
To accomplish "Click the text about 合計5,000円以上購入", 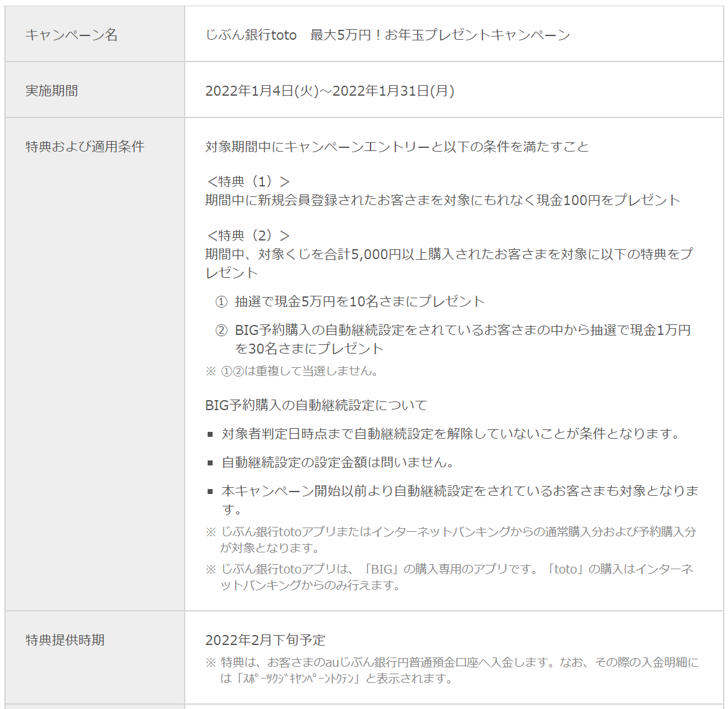I will point(449,263).
